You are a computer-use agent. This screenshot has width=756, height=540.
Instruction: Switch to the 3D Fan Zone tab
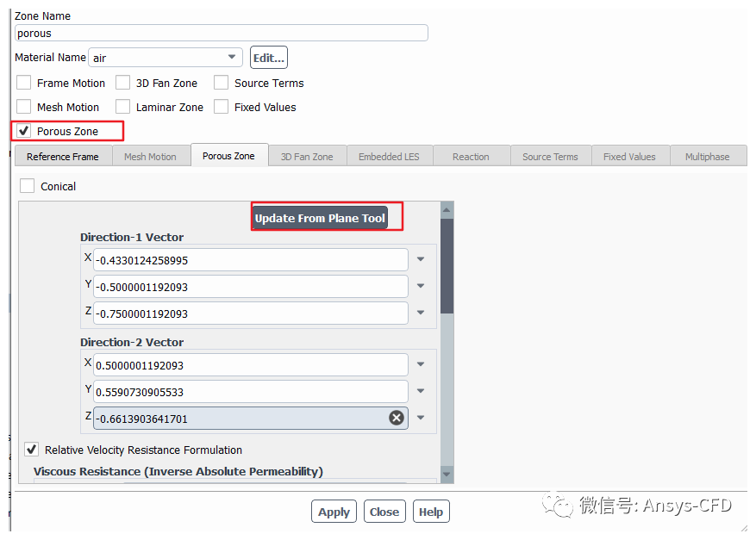point(307,157)
